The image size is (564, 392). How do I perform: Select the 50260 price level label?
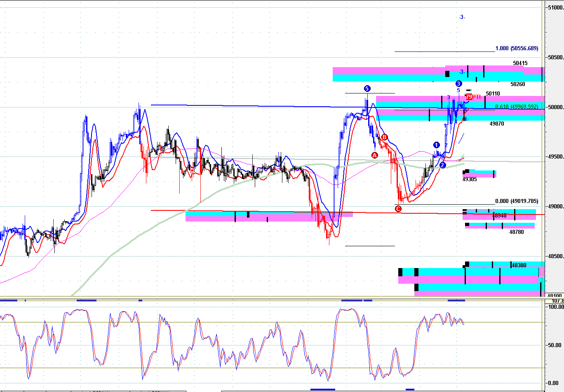click(x=518, y=84)
